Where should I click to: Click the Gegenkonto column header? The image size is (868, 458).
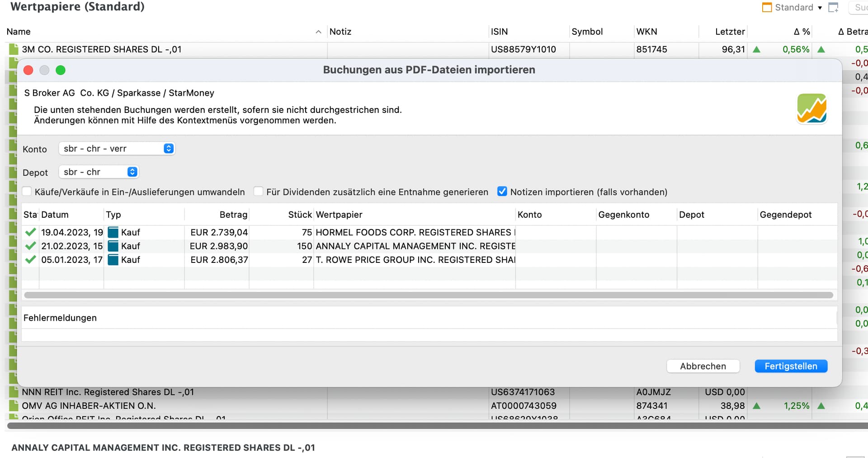[637, 215]
